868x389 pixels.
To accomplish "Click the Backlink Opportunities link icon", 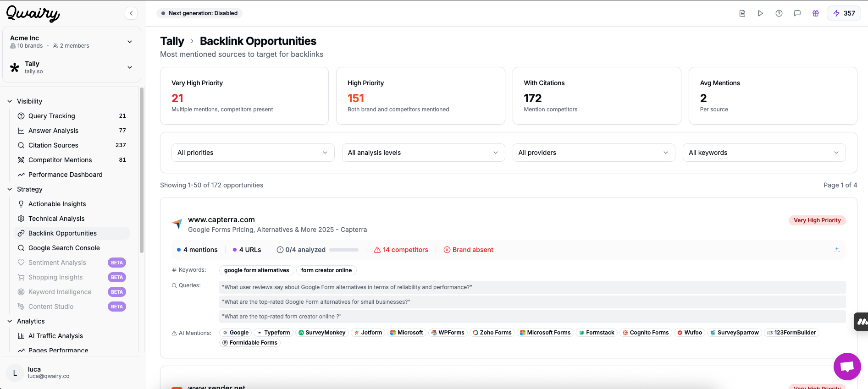I will click(21, 233).
